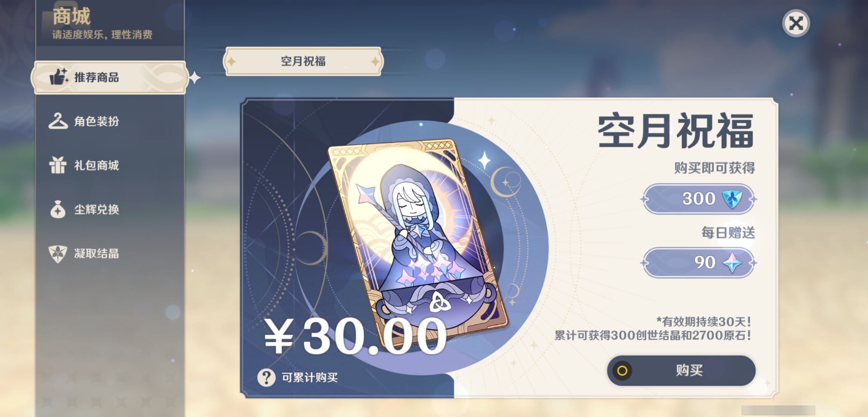Viewport: 868px width, 417px height.
Task: Click the 可累计购买 info text
Action: click(x=310, y=377)
